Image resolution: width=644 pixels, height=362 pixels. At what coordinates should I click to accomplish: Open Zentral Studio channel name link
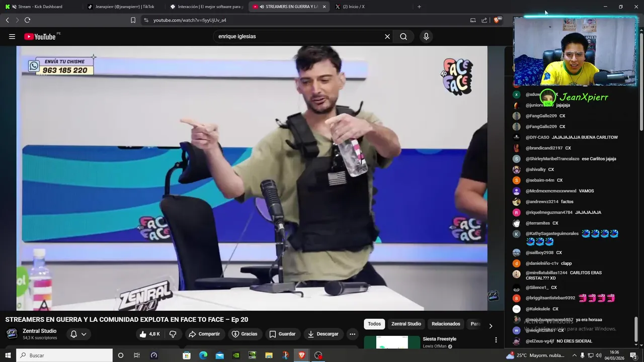pyautogui.click(x=39, y=331)
